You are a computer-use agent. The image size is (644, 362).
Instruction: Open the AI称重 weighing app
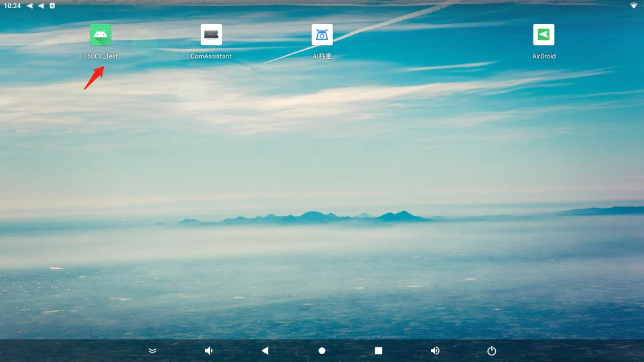[x=322, y=35]
